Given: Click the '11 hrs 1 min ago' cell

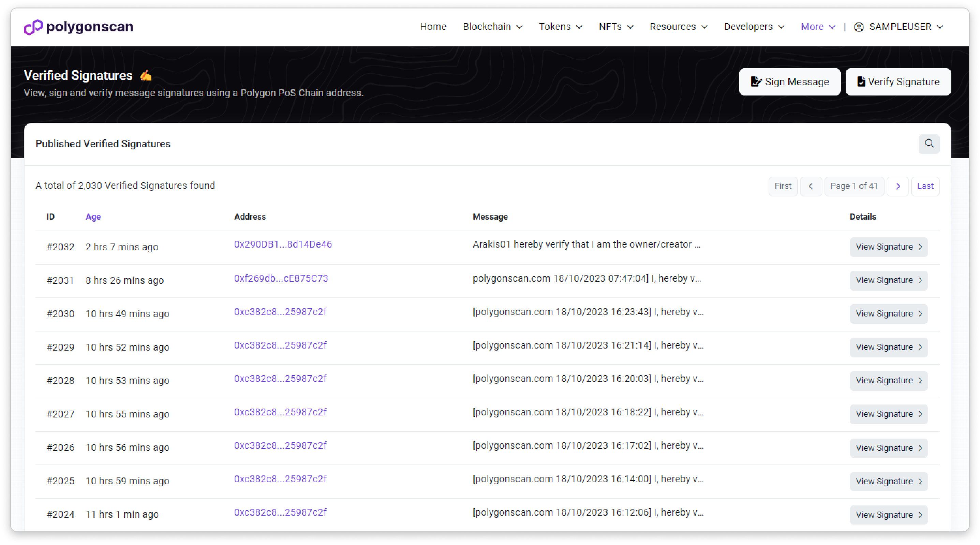Looking at the screenshot, I should pos(122,515).
